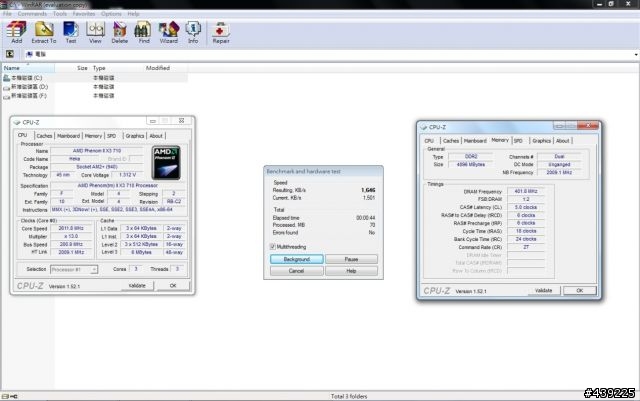Click the Extract To toolbar icon
This screenshot has height=401, width=640.
click(x=44, y=32)
